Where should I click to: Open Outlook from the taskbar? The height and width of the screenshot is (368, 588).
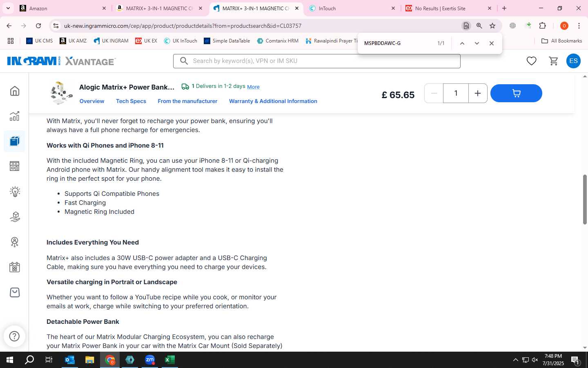coord(70,360)
